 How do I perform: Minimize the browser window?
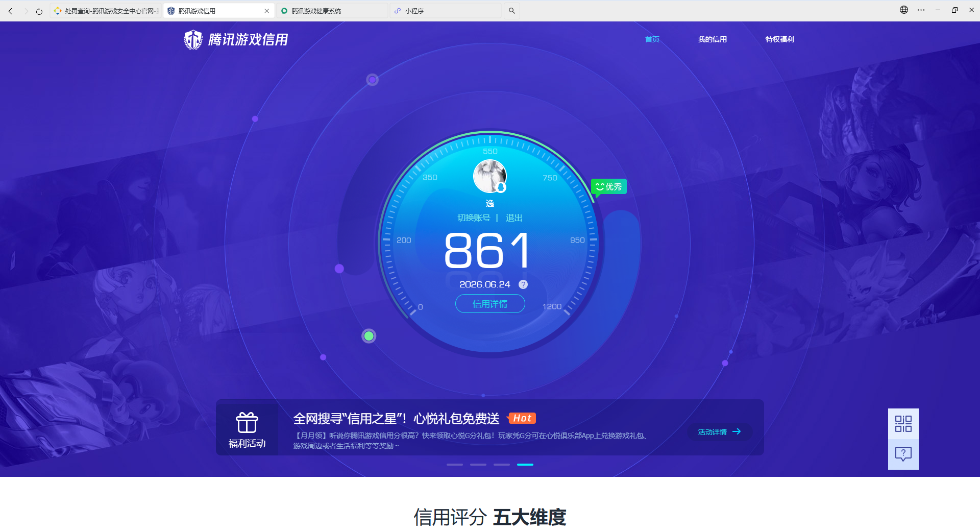tap(938, 10)
